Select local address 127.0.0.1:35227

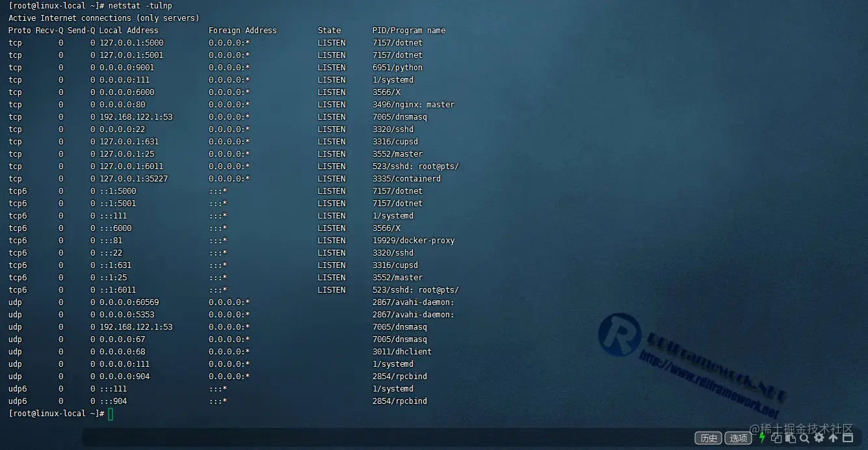pyautogui.click(x=134, y=179)
